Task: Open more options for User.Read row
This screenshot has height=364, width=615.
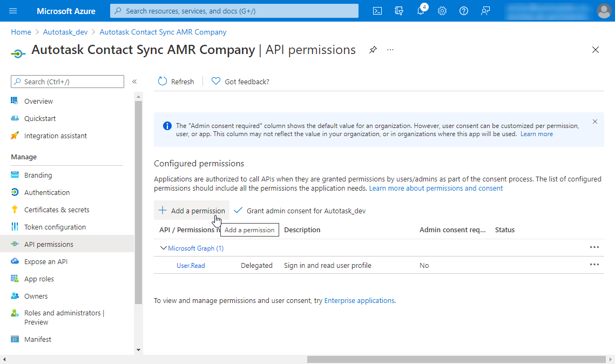Action: pyautogui.click(x=594, y=265)
